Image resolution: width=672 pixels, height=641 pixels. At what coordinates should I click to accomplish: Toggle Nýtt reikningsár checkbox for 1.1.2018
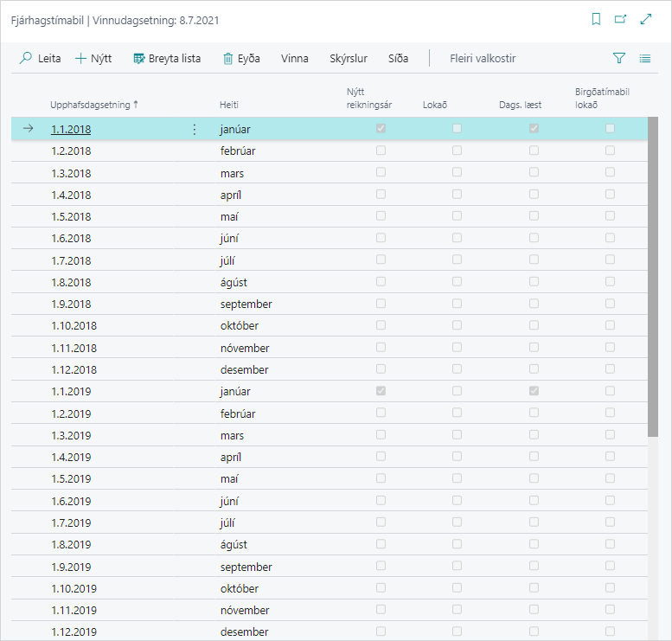tap(381, 129)
